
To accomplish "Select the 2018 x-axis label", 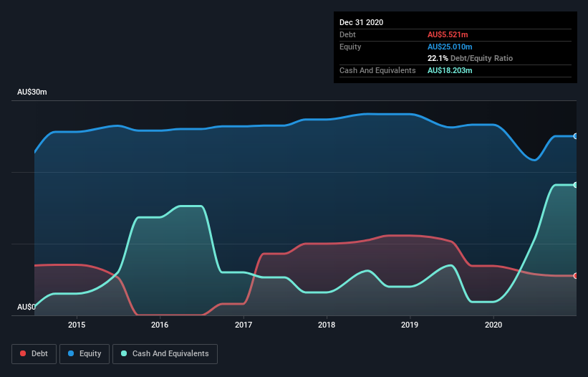I will tap(327, 325).
